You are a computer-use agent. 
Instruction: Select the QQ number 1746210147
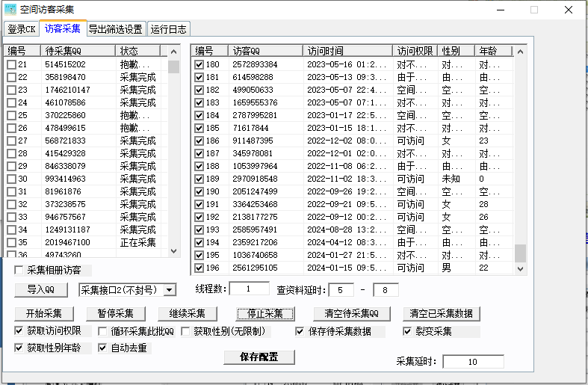pos(67,90)
